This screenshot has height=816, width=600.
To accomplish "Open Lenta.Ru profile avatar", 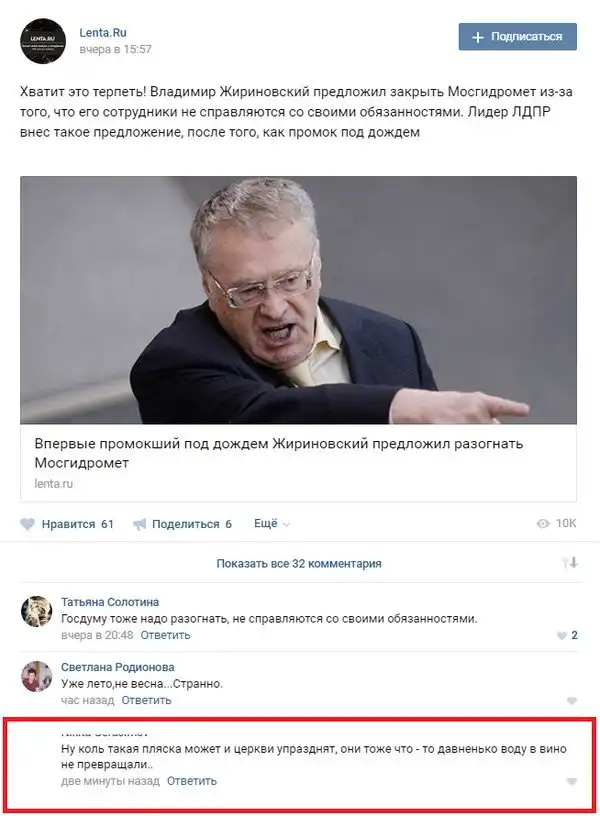I will (x=43, y=41).
